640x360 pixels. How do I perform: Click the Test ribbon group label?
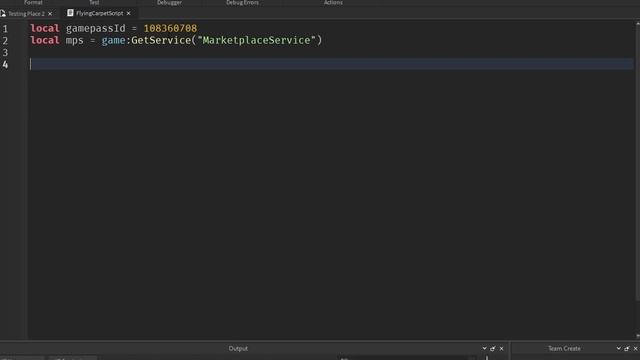click(x=94, y=2)
